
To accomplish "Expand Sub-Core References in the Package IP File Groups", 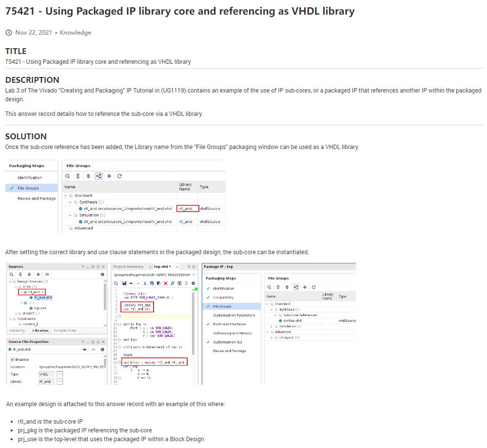I will 275,315.
